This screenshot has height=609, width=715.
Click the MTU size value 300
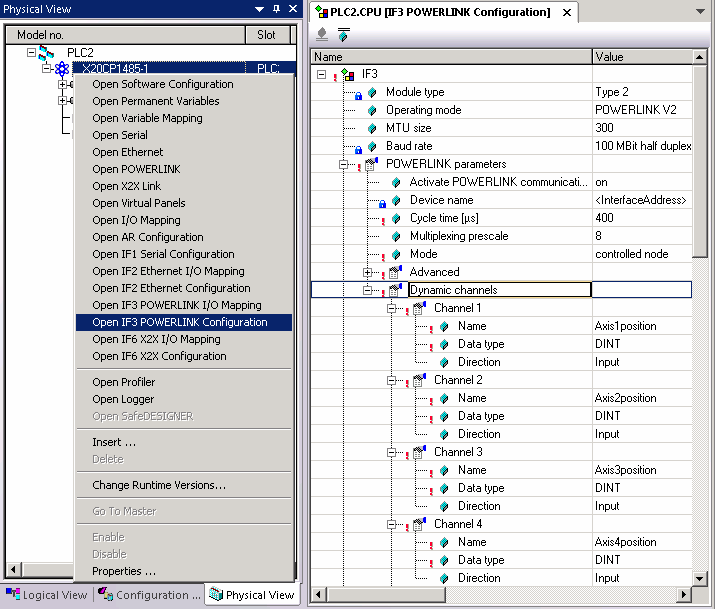tap(642, 128)
